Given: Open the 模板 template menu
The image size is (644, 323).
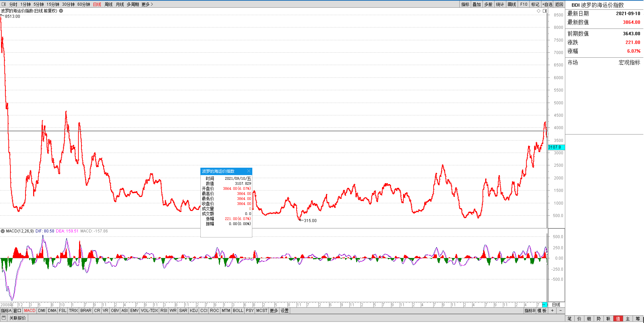Looking at the screenshot, I should coord(542,311).
